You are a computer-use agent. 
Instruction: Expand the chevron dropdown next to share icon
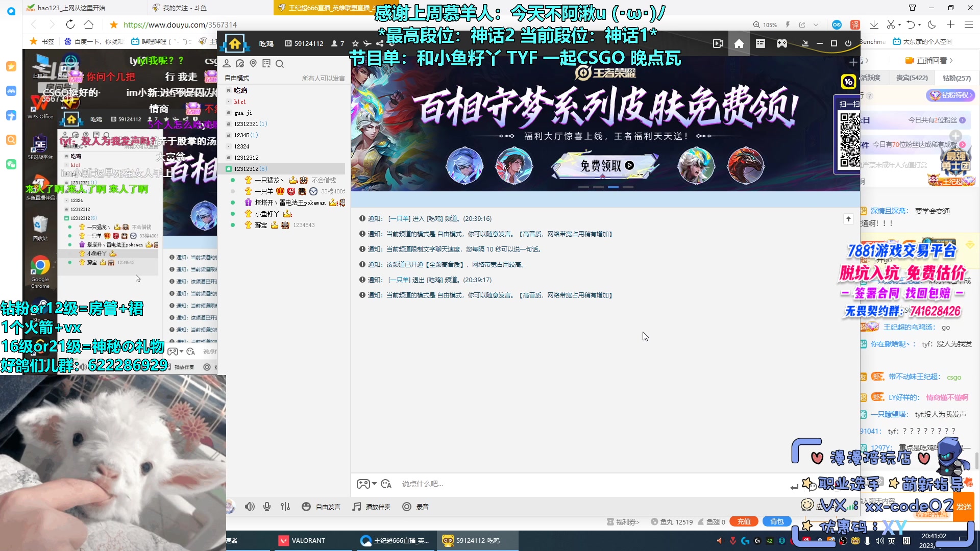(x=816, y=24)
